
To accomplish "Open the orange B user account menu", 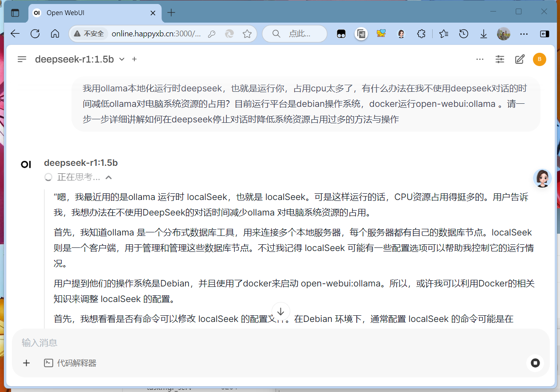I will [540, 59].
